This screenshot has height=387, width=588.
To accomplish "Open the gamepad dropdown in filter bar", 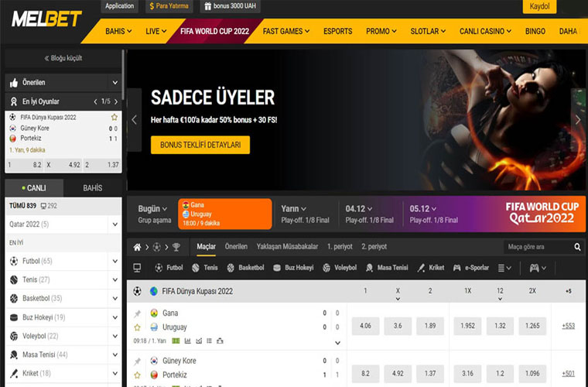I will (538, 268).
